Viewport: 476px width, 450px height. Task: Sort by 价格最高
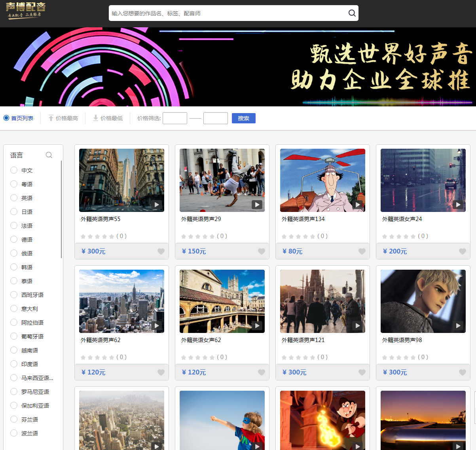63,118
